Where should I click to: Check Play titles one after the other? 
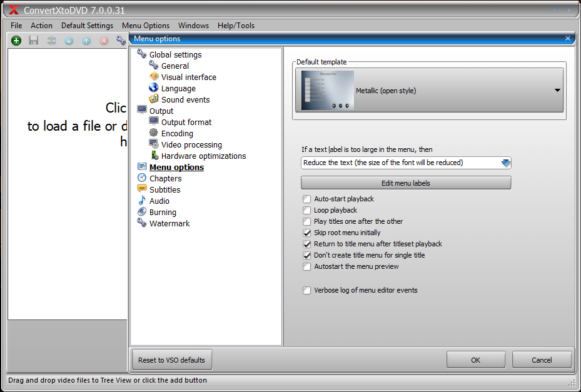307,221
